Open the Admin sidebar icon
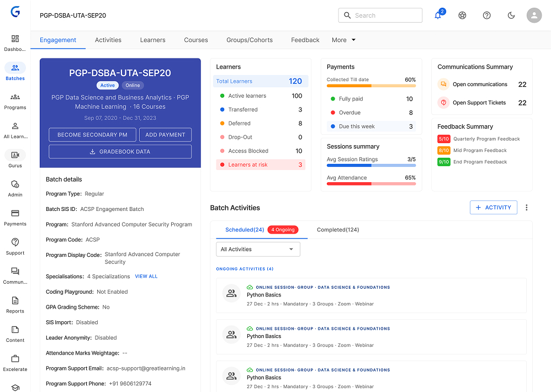The height and width of the screenshot is (392, 551). [15, 184]
